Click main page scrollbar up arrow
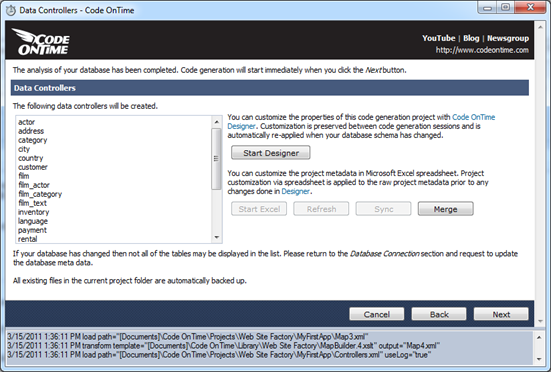 (540, 27)
